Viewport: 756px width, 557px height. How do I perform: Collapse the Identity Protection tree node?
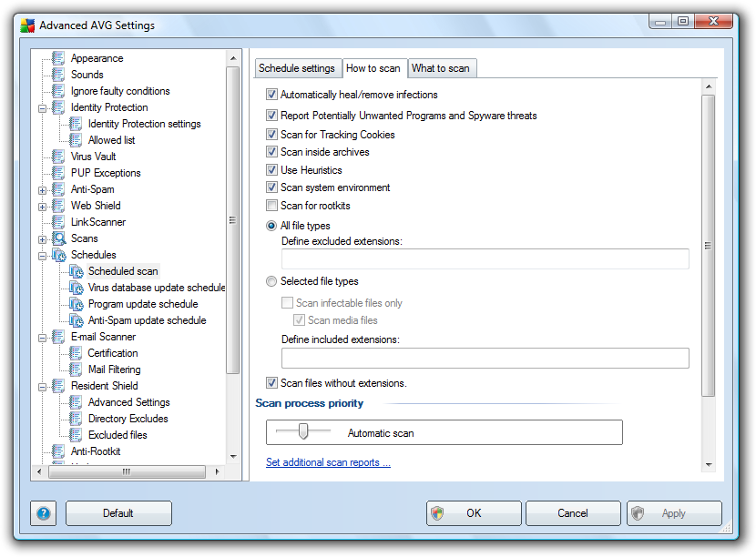click(x=43, y=108)
